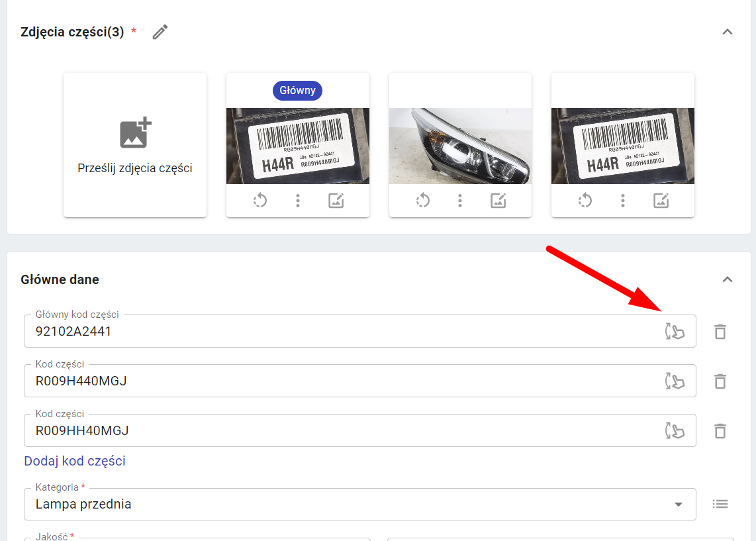
Task: Open more options for the Główny photo
Action: click(298, 200)
